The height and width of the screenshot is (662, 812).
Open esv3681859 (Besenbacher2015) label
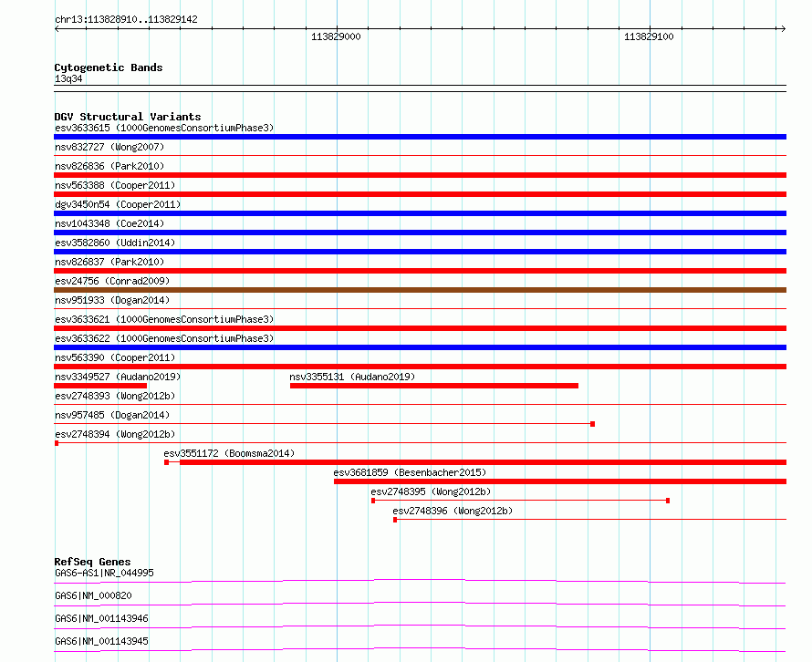(x=410, y=472)
